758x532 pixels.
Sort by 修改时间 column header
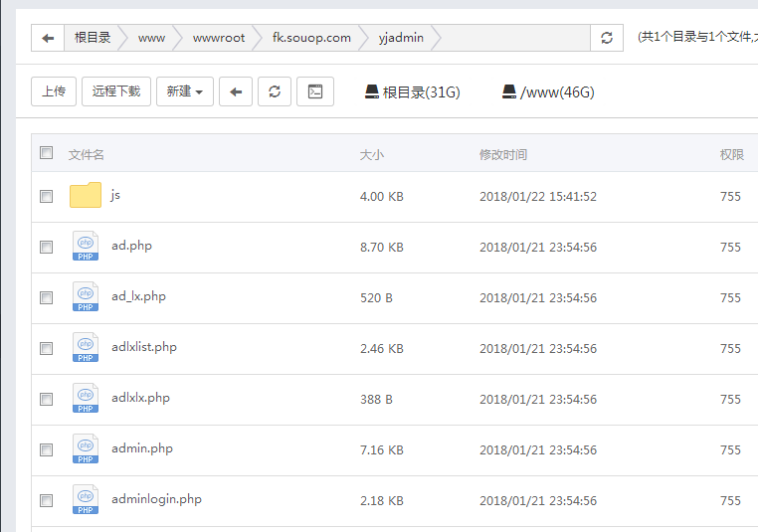(503, 154)
